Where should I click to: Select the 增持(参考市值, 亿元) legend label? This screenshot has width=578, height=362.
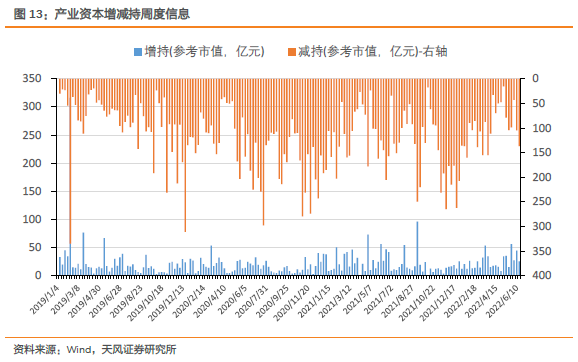point(205,51)
